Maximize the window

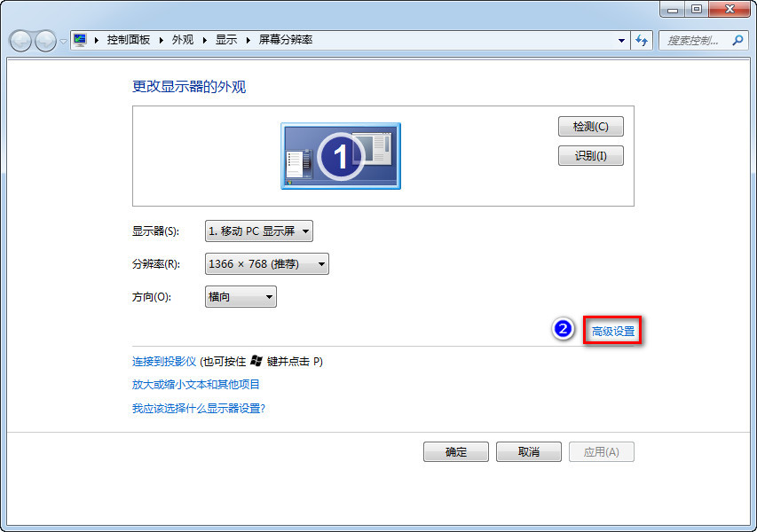point(697,9)
